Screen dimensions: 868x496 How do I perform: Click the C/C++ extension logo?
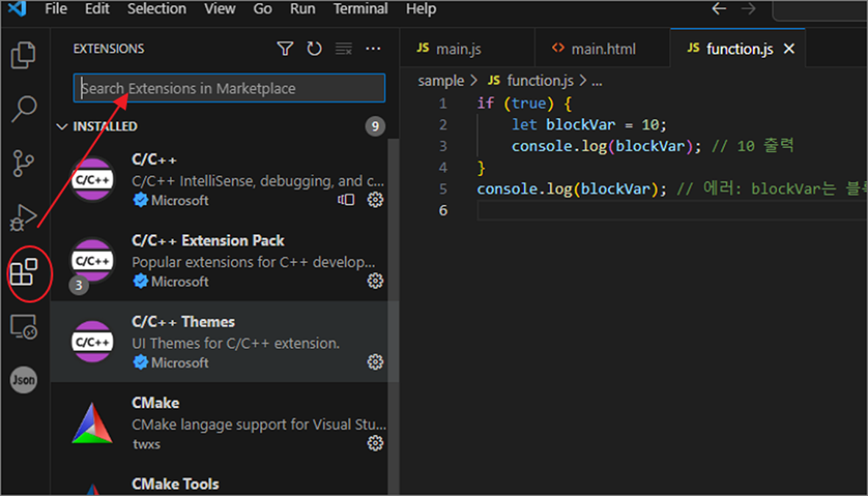point(93,179)
